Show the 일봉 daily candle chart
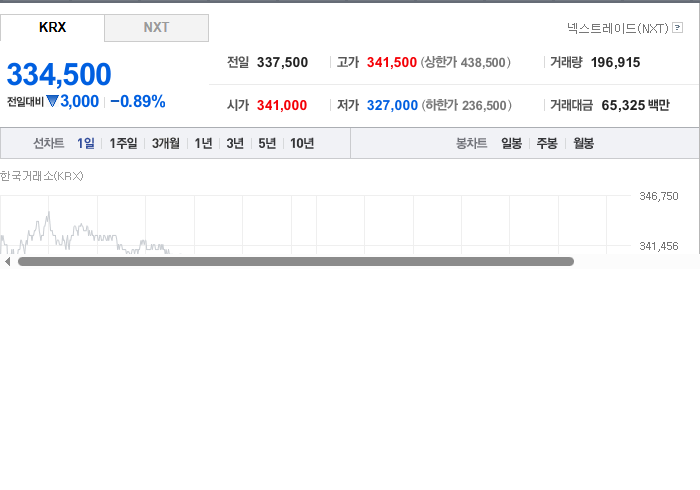This screenshot has width=700, height=490. (x=511, y=143)
